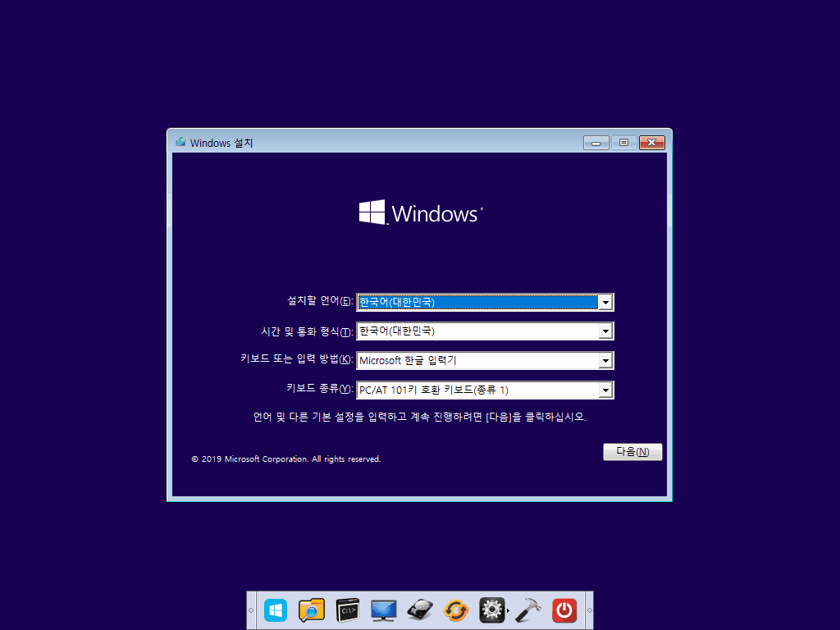Close the Windows 설치 window

pos(652,143)
